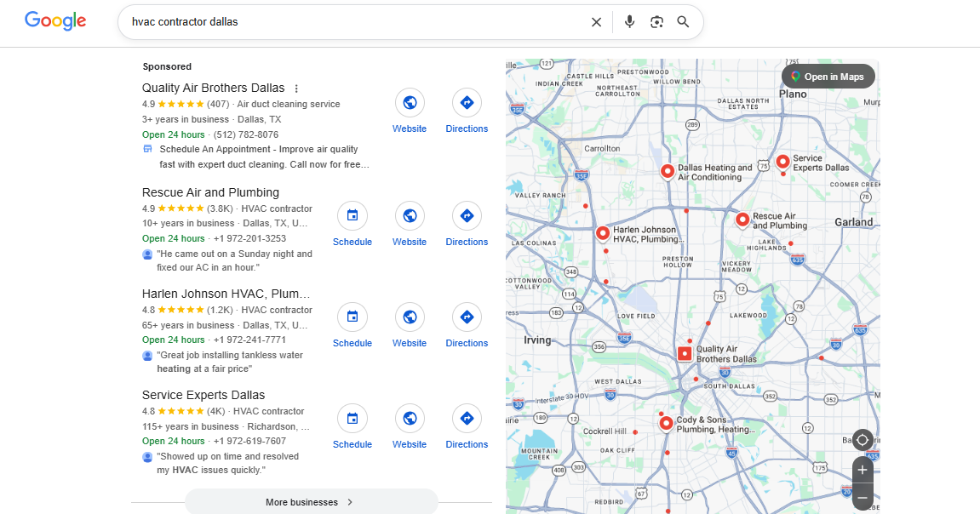Schedule with Service Experts Dallas
980x514 pixels.
coord(352,427)
